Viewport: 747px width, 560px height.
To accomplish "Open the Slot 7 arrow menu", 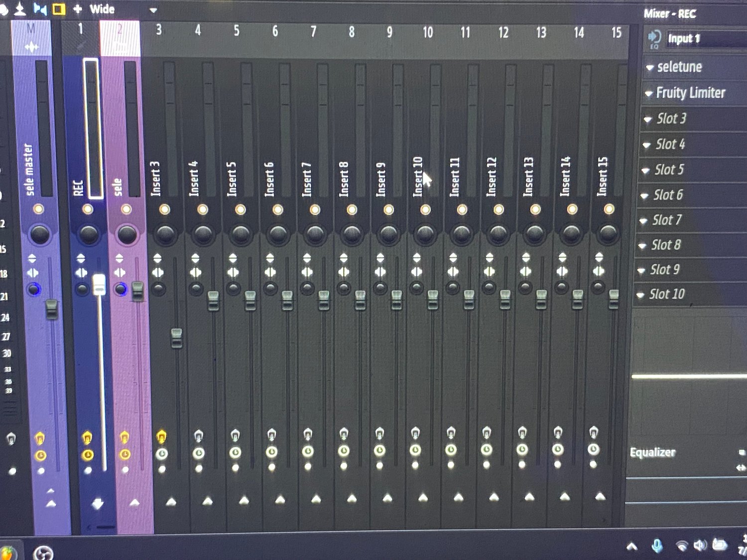I will (x=644, y=221).
